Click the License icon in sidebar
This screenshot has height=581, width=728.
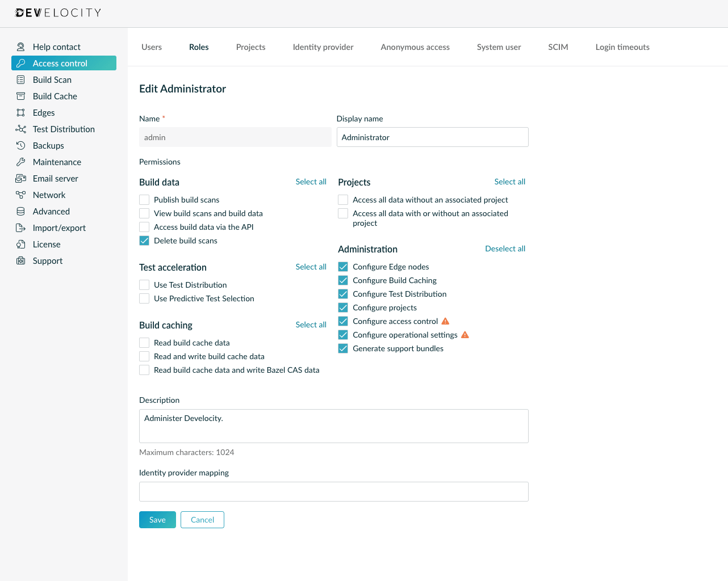(21, 245)
